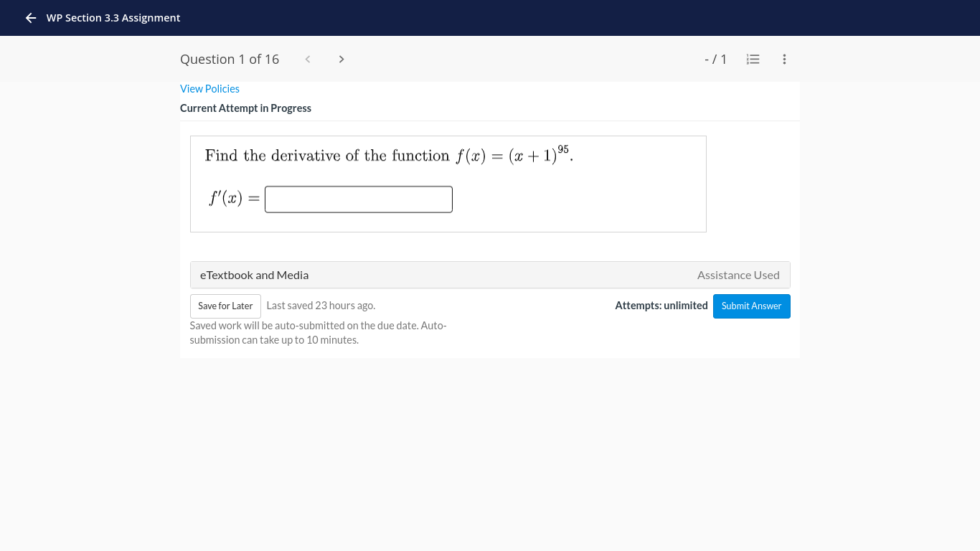The height and width of the screenshot is (551, 980).
Task: Select the question navigation list view
Action: click(753, 59)
